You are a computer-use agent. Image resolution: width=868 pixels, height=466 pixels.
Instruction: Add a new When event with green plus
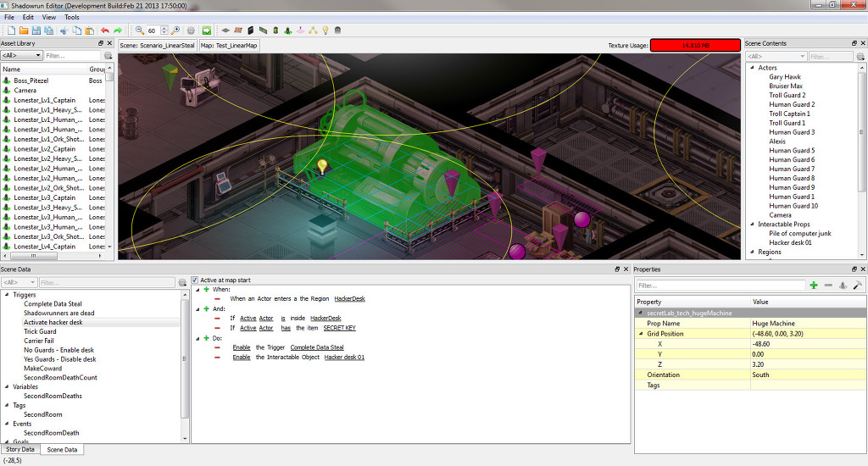tap(207, 290)
